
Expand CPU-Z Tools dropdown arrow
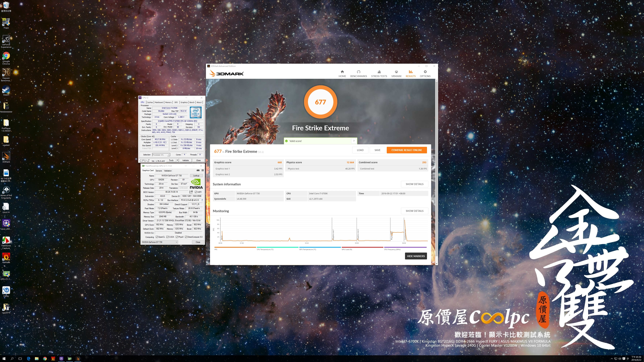[177, 160]
